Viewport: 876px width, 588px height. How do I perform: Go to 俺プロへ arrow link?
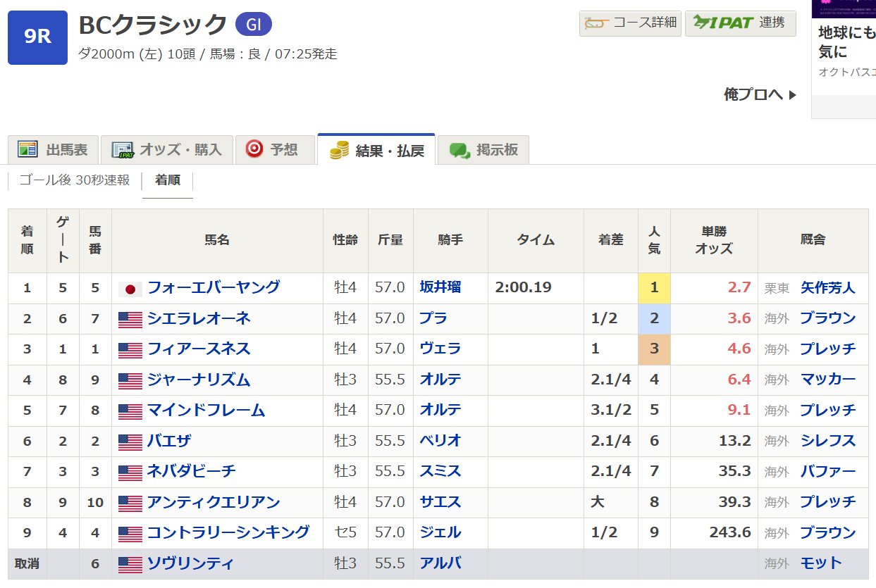click(x=760, y=94)
